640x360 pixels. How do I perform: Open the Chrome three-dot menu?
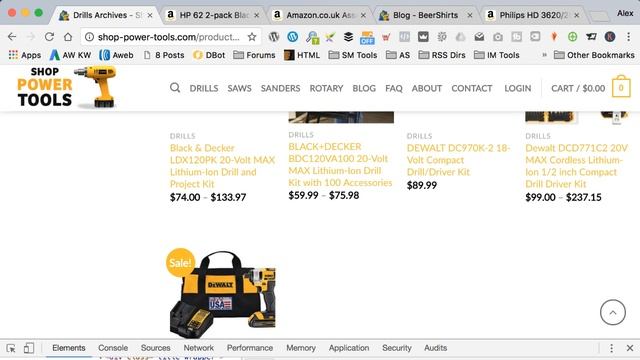[629, 37]
